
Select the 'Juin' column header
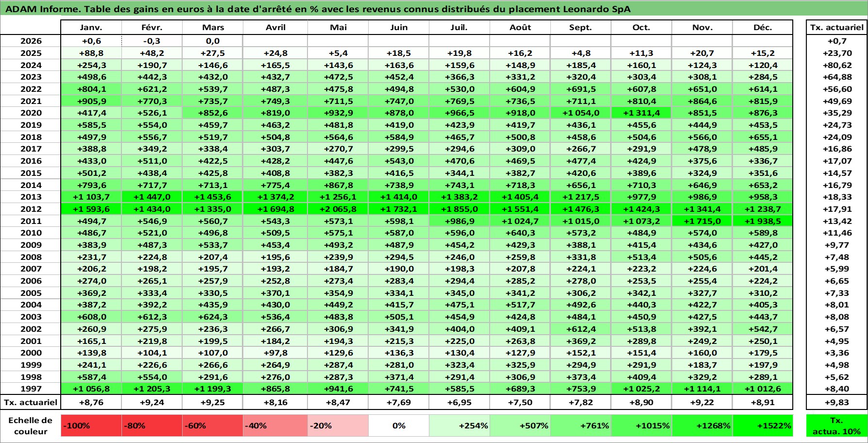[399, 27]
